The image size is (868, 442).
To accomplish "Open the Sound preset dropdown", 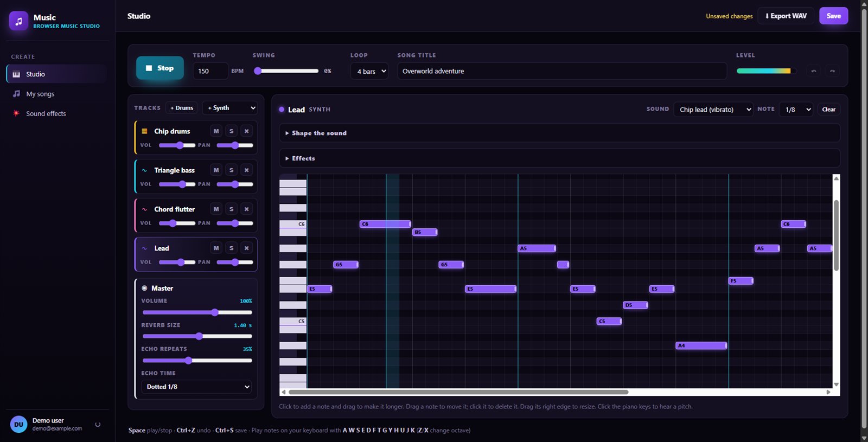I will (x=713, y=110).
